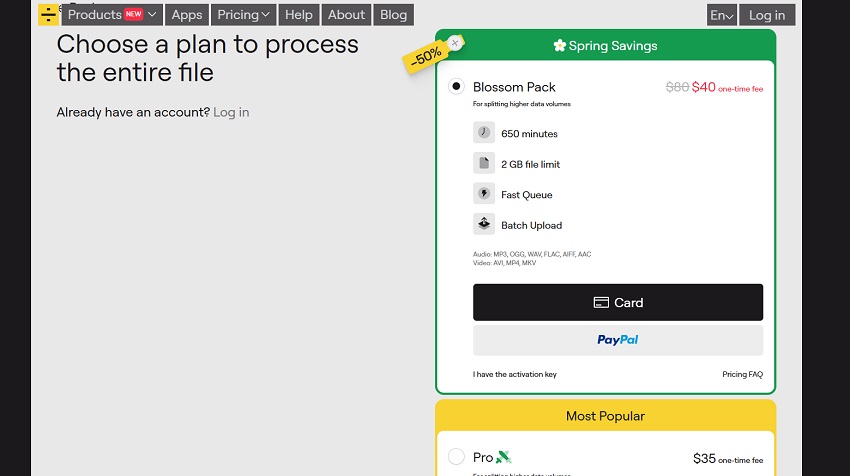Open the En language selector

click(x=721, y=15)
